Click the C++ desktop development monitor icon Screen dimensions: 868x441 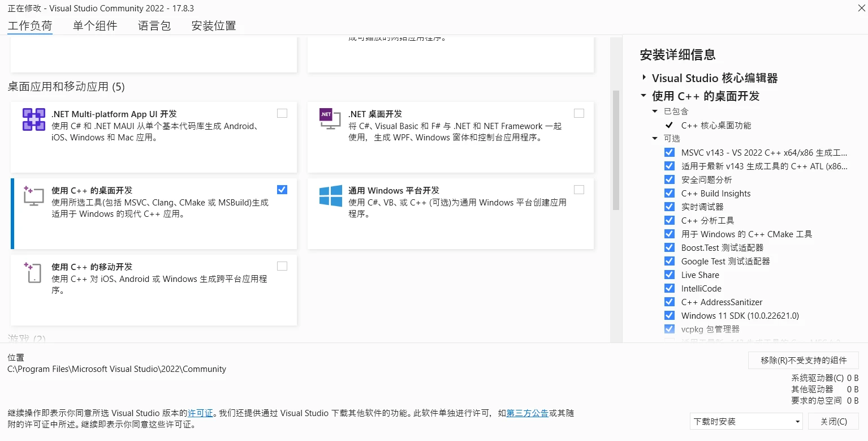33,195
